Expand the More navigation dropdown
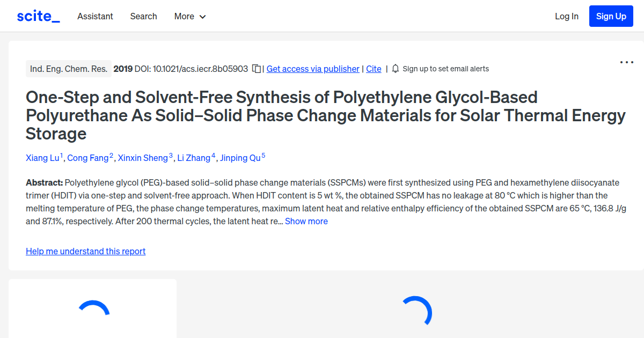Viewport: 644px width, 338px height. [x=189, y=16]
